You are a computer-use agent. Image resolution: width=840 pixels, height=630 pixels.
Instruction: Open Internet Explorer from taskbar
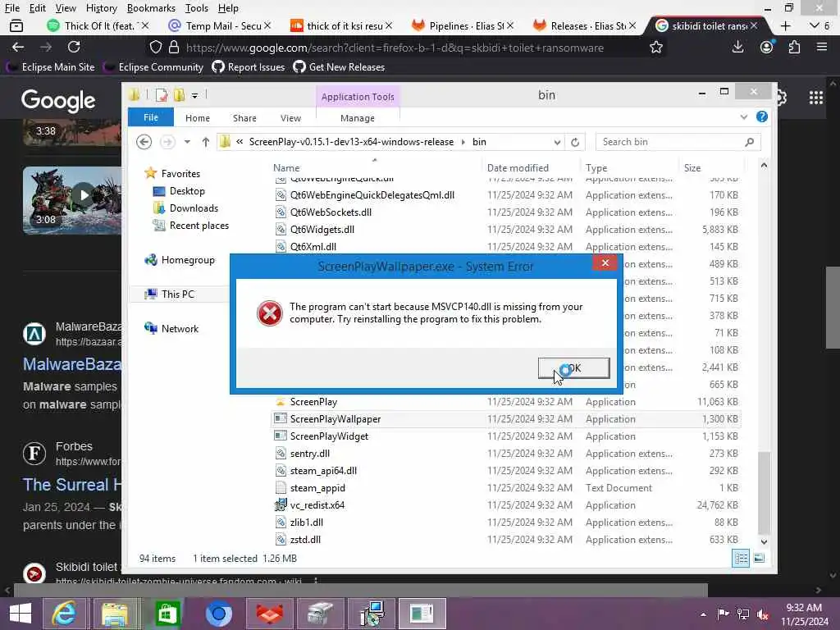point(64,614)
